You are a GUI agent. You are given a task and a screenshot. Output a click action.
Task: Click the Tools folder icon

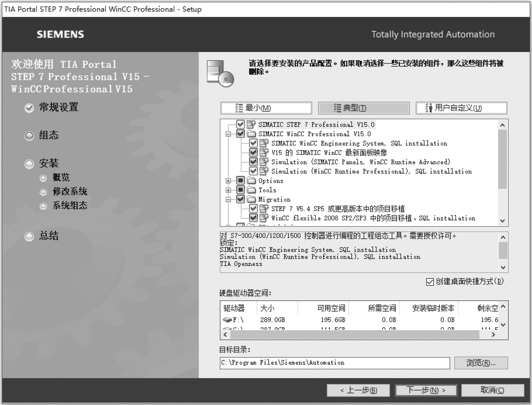click(x=251, y=190)
